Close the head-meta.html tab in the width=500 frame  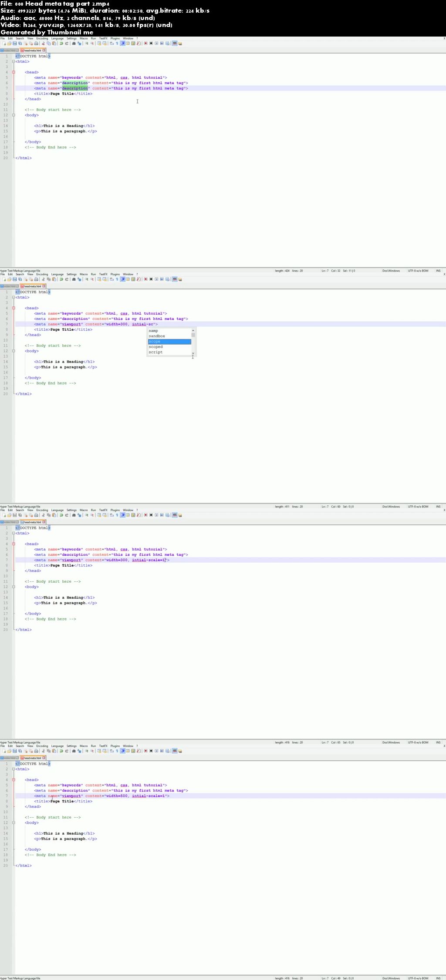44,758
